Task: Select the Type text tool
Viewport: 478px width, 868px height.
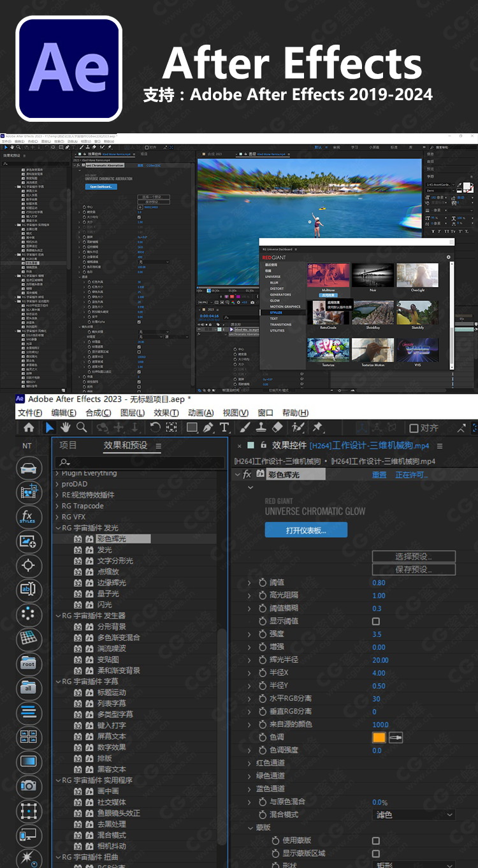Action: [x=224, y=428]
